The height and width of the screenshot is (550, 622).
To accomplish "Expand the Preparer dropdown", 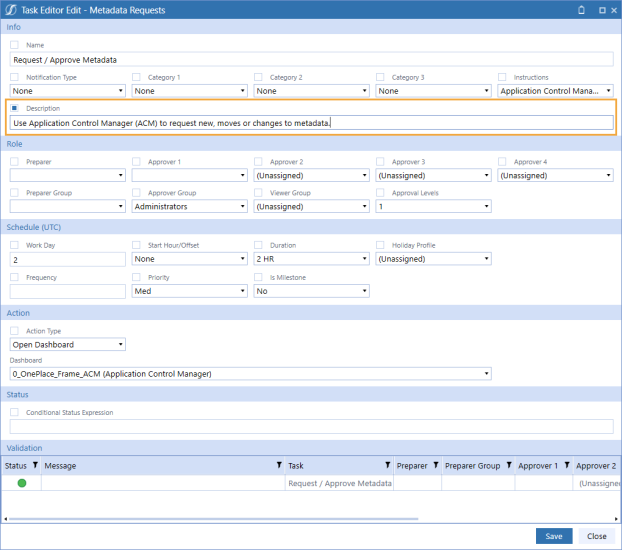I will tap(67, 175).
